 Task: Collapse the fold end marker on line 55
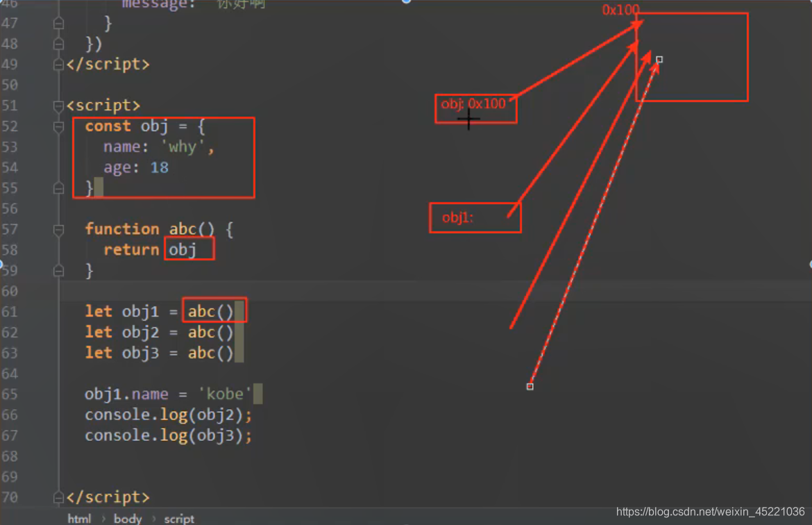pyautogui.click(x=58, y=188)
